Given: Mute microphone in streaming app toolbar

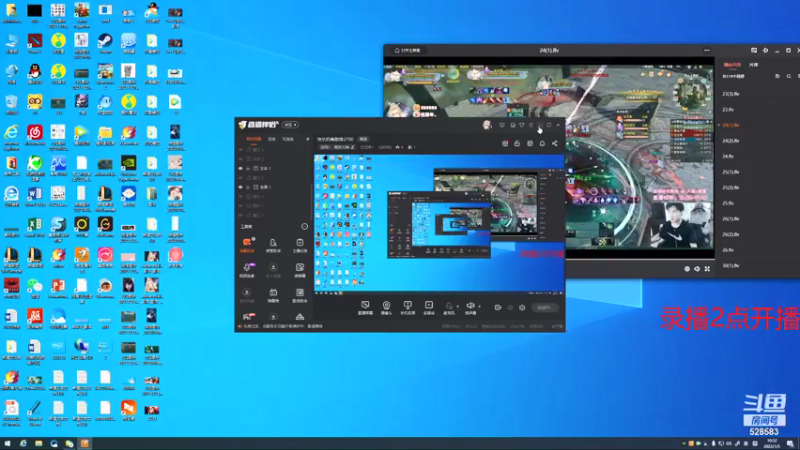Looking at the screenshot, I should (x=448, y=306).
